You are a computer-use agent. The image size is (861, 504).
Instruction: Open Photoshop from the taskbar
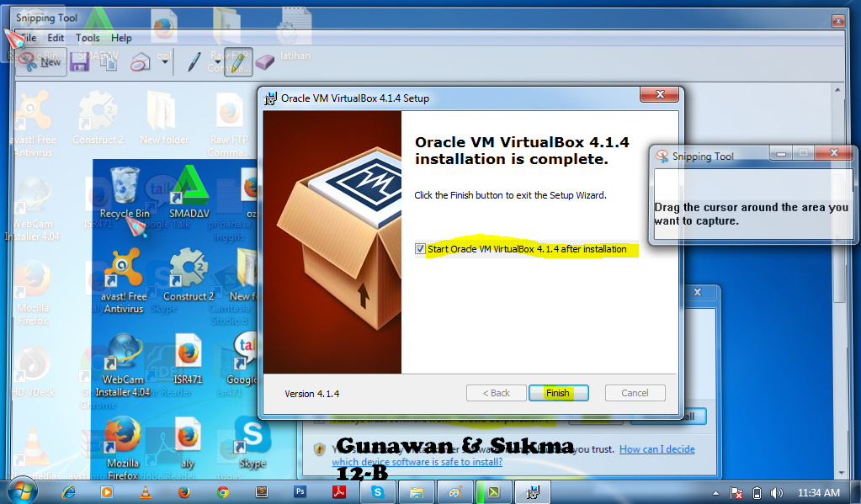(300, 492)
